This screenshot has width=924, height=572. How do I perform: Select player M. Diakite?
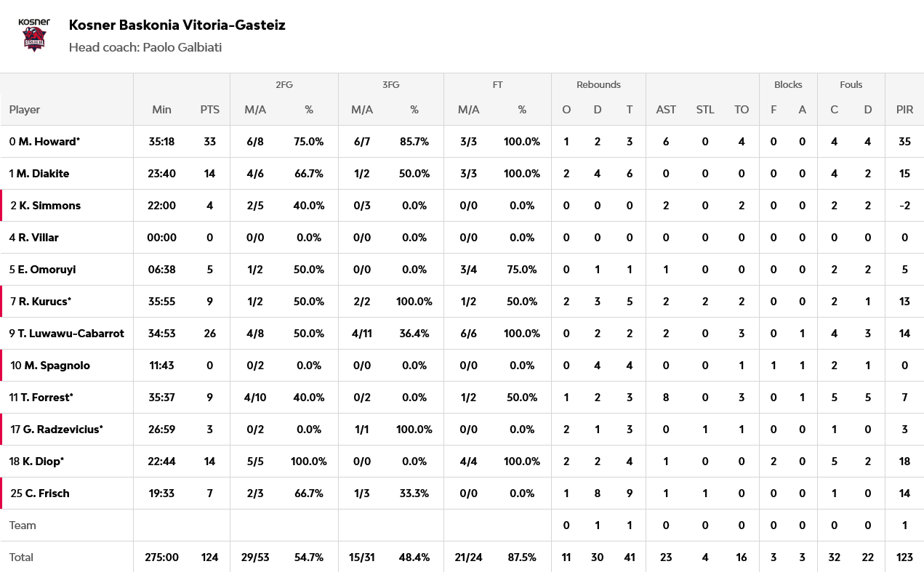[43, 174]
